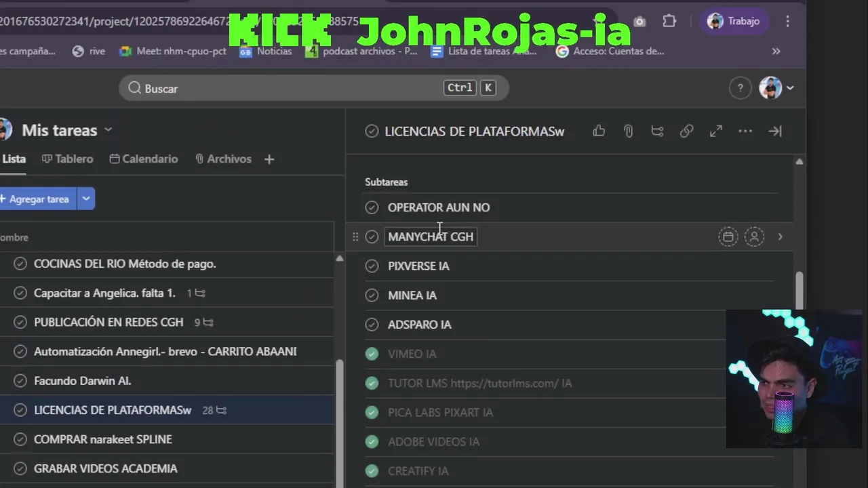Viewport: 868px width, 488px height.
Task: Mark Capacitar a Angelica task complete
Action: pyautogui.click(x=20, y=293)
